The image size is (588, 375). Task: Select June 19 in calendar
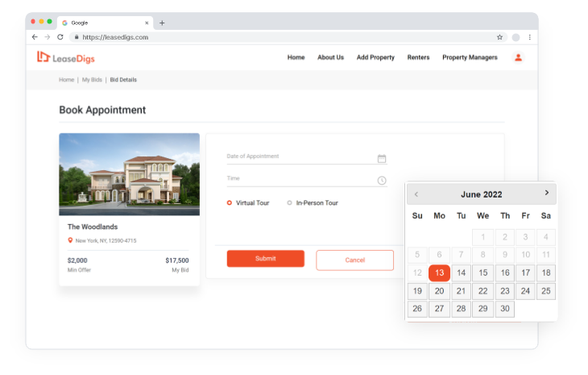click(x=417, y=291)
